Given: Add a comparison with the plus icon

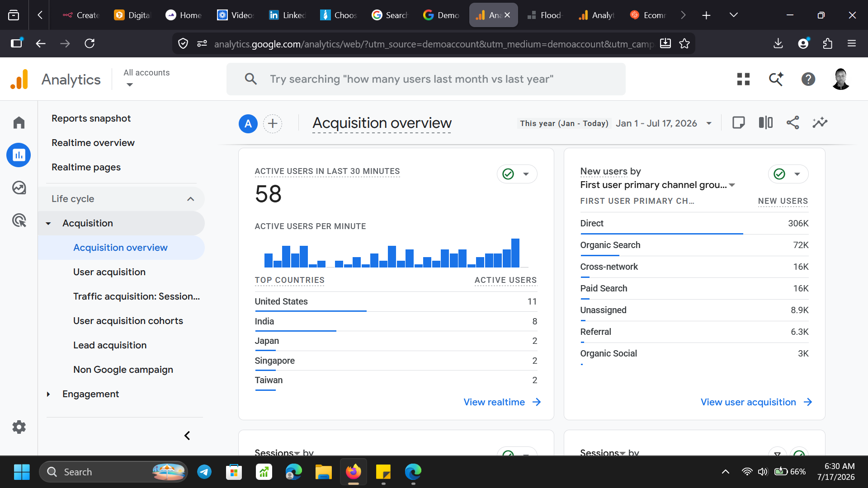Looking at the screenshot, I should [x=273, y=123].
